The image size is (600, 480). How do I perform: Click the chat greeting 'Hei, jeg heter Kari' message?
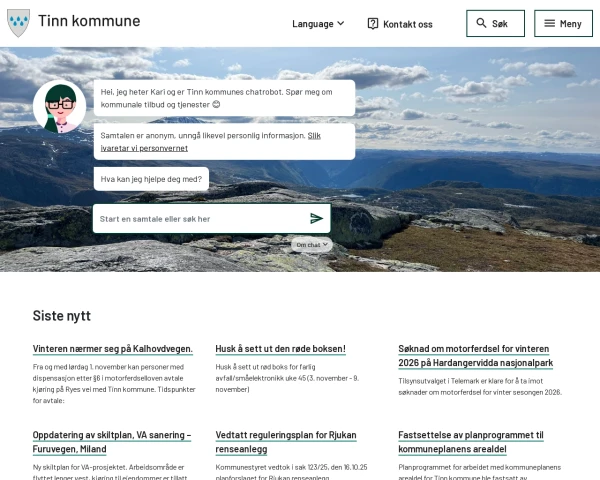[x=224, y=98]
